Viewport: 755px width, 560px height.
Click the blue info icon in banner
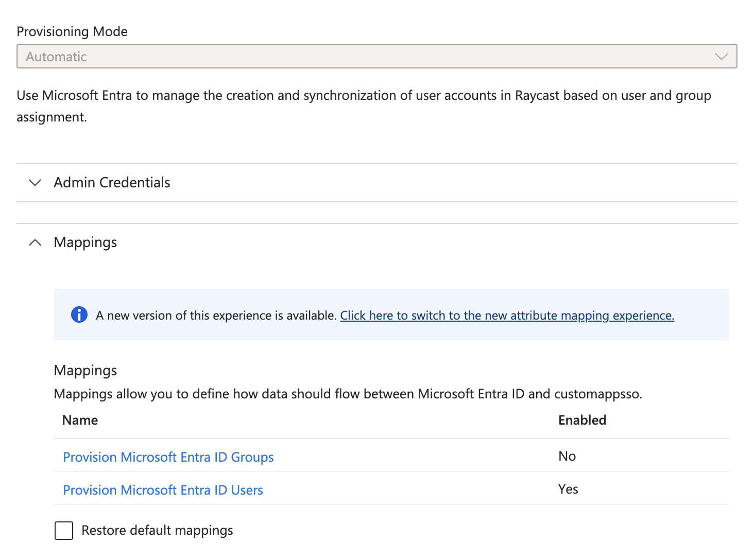[79, 314]
